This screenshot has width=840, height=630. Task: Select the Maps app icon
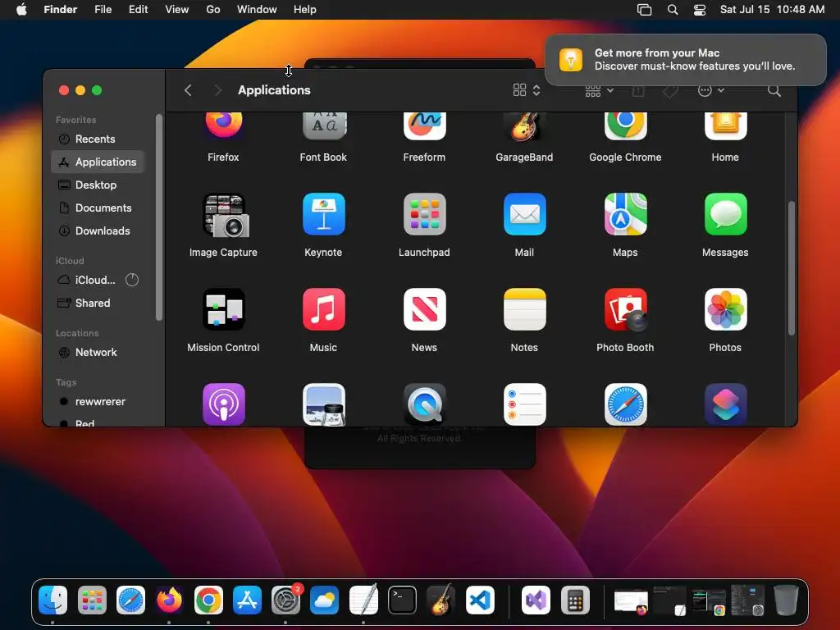625,214
